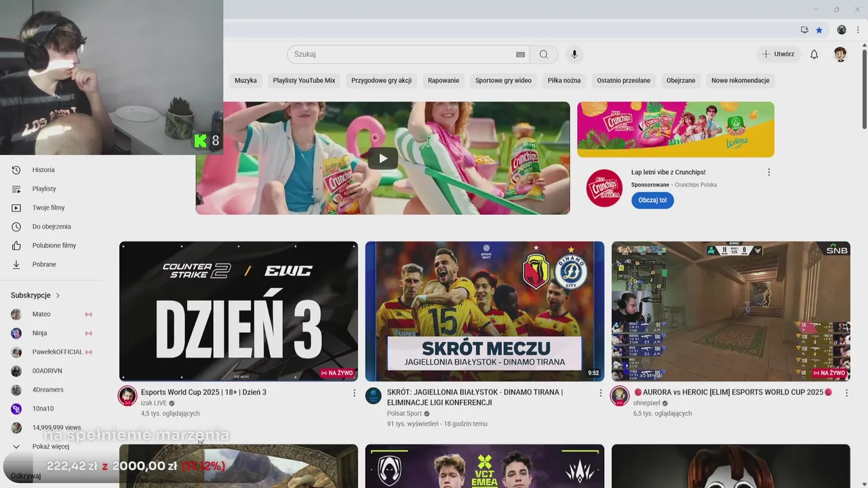Click the search magnifier button
This screenshot has width=868, height=488.
[544, 54]
